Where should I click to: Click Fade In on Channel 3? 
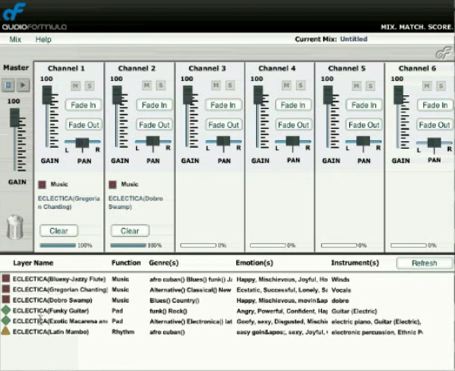point(223,105)
